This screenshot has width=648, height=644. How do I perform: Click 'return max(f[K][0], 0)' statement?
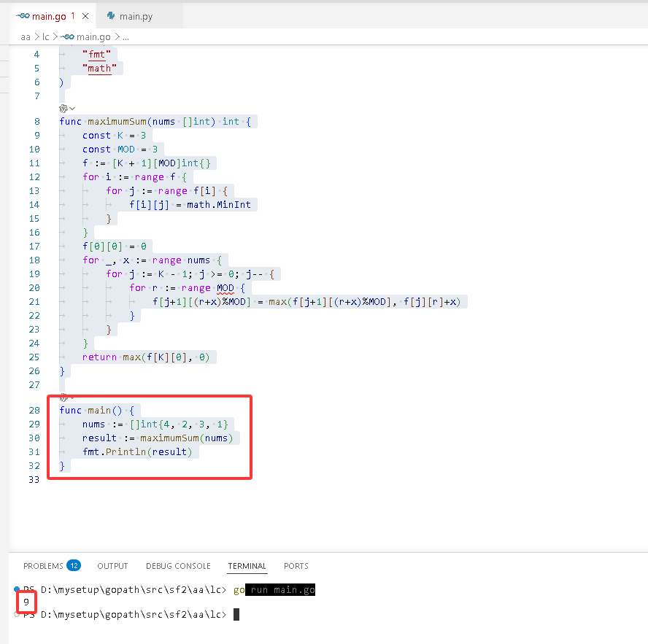pyautogui.click(x=146, y=357)
